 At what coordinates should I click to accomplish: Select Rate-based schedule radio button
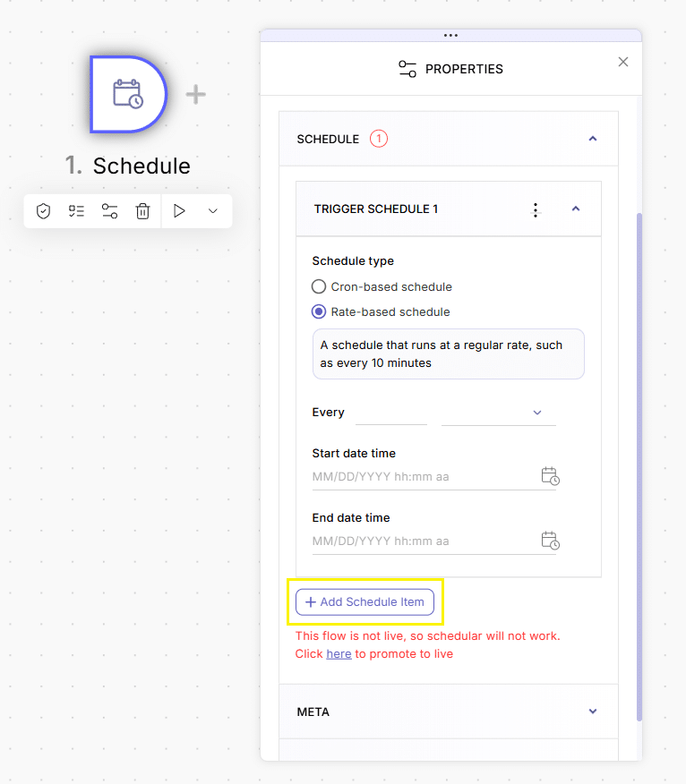click(x=319, y=312)
